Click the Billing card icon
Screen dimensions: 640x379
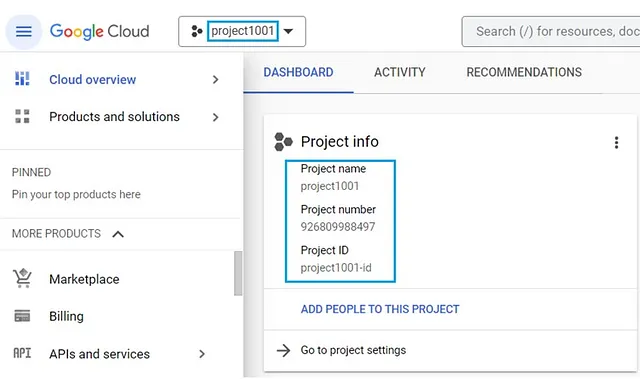point(22,316)
